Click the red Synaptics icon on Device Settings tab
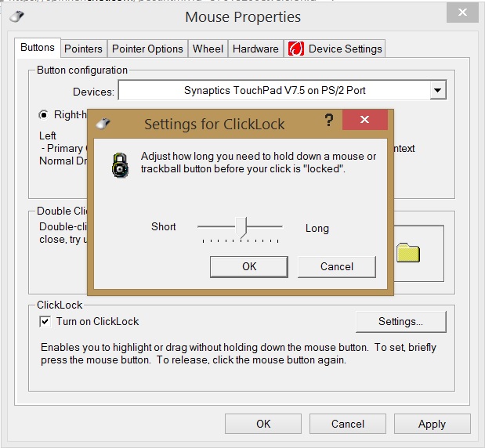This screenshot has width=485, height=448. [296, 49]
